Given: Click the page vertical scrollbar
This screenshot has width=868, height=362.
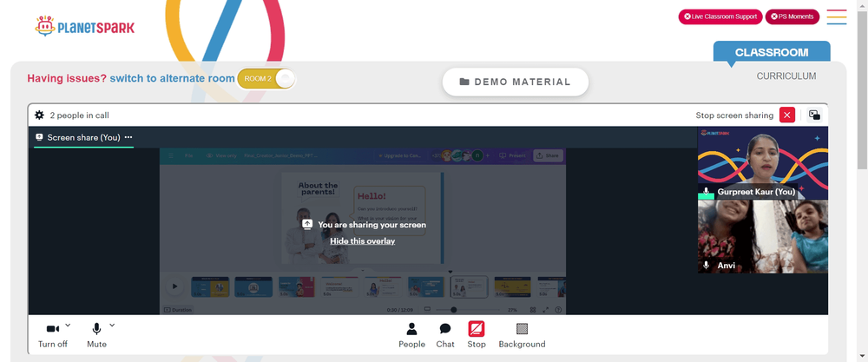Looking at the screenshot, I should (863, 89).
